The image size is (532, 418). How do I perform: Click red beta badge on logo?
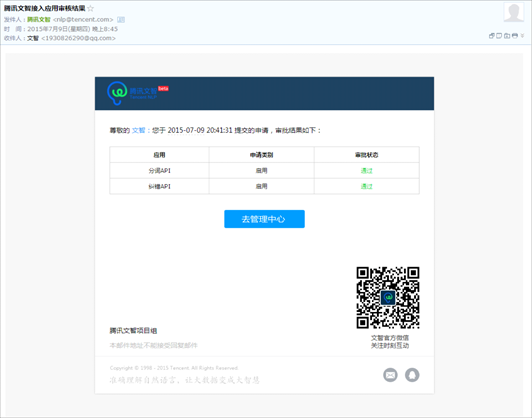click(163, 89)
